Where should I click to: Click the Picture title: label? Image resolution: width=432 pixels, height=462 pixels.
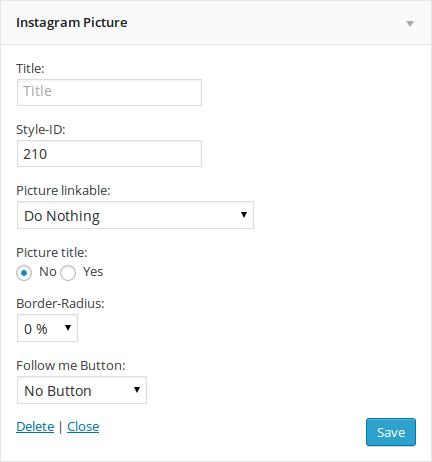(52, 253)
